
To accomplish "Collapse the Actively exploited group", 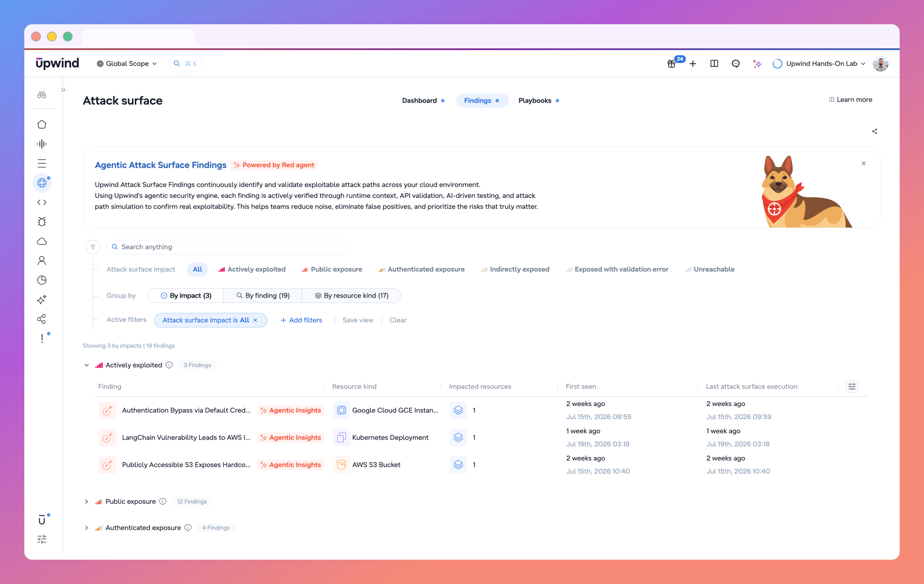I will point(87,365).
